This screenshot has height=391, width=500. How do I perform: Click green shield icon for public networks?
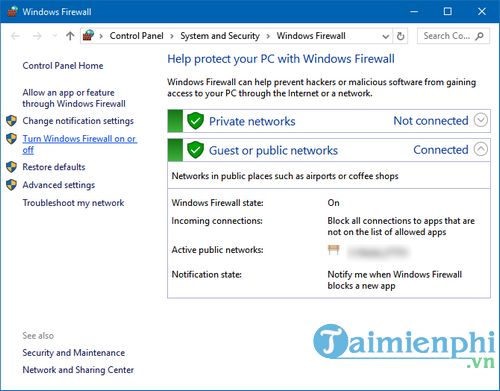click(x=195, y=150)
